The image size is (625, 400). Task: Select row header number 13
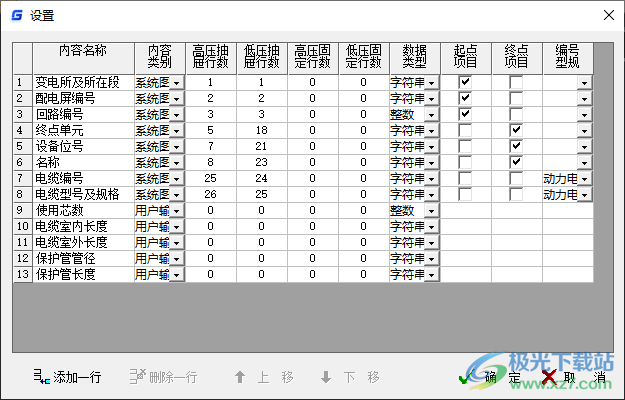22,275
